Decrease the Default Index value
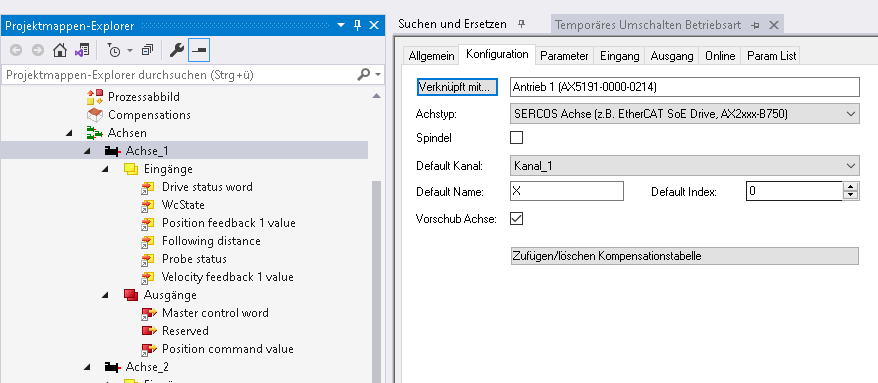The height and width of the screenshot is (383, 878). point(851,195)
